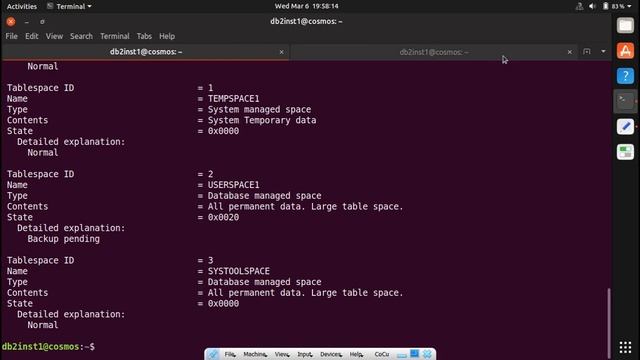The image size is (640, 360).
Task: Click the TEMPSPACE1 state value 0x0000
Action: coord(223,131)
